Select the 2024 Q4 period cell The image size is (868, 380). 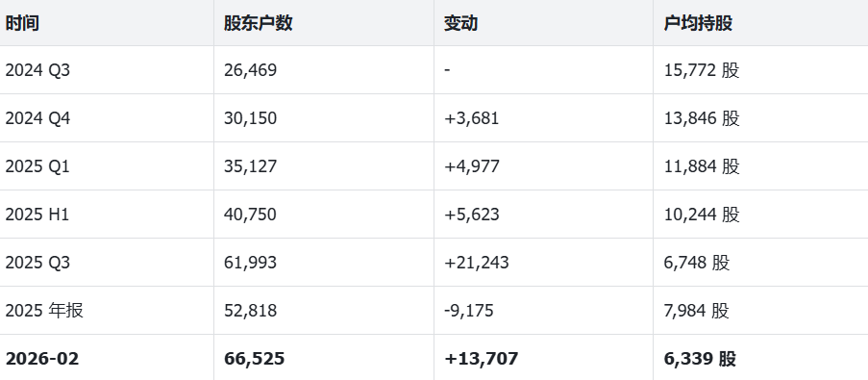click(37, 118)
